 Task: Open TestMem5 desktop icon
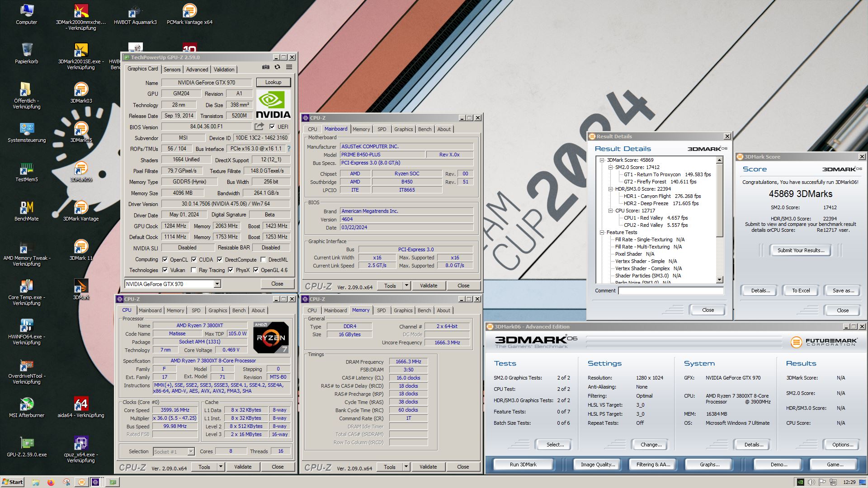click(x=26, y=171)
